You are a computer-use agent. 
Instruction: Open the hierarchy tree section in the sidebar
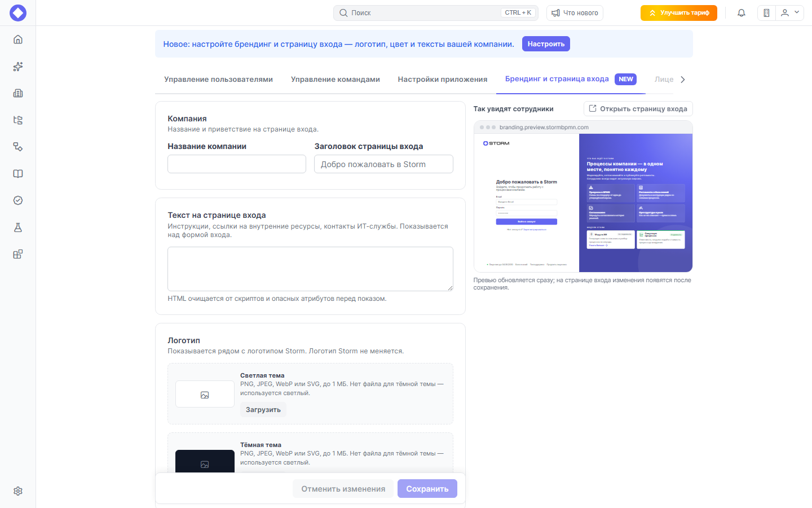coord(18,120)
